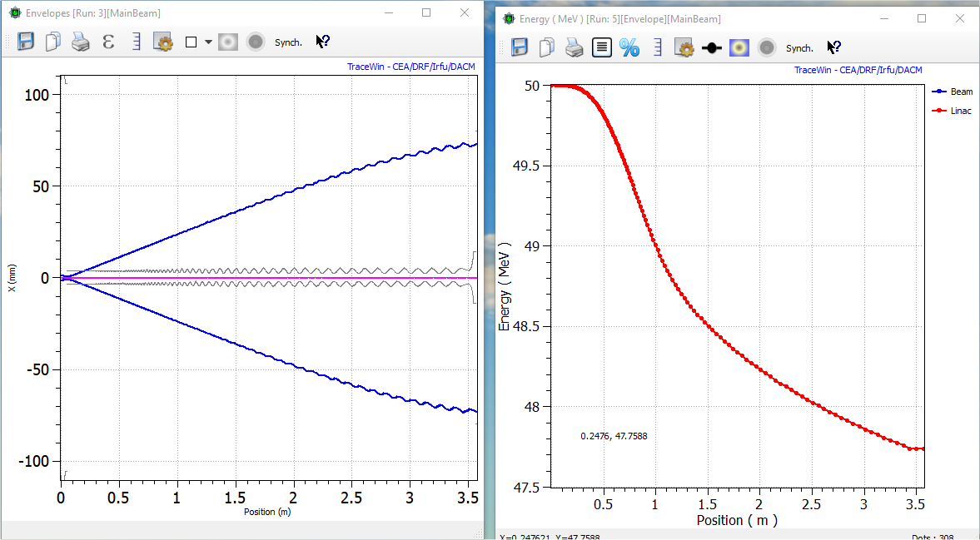
Task: Toggle line marker dots in Energy toolbar
Action: point(711,48)
